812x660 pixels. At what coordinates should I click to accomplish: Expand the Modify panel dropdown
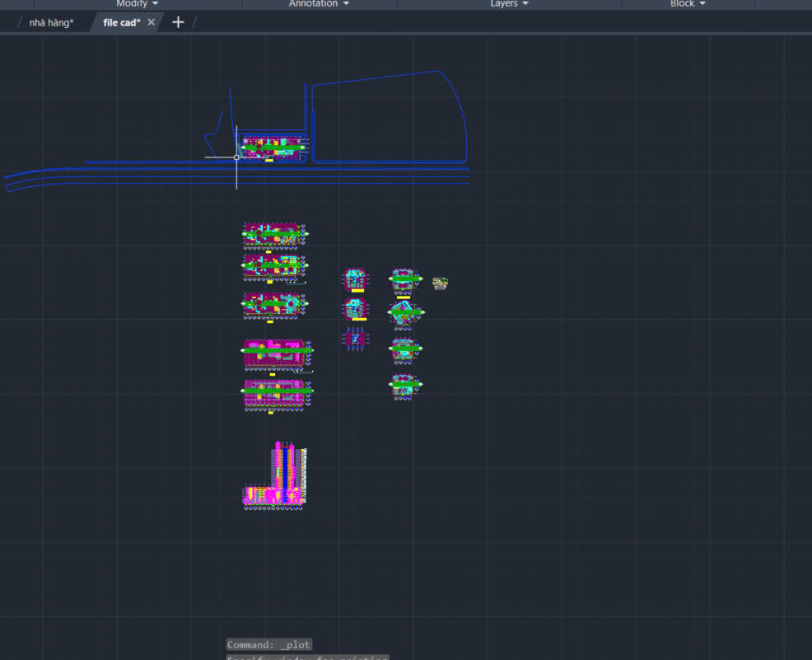(138, 3)
